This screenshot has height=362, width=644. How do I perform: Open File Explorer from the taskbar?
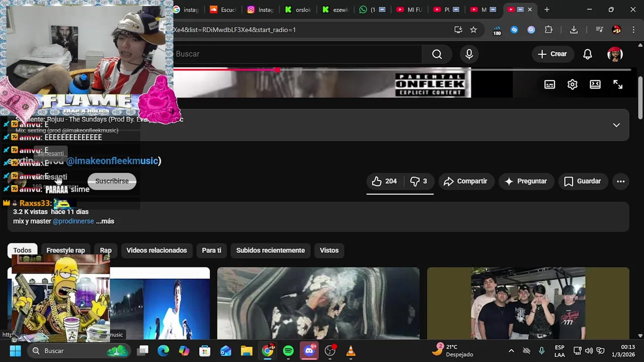[x=246, y=351]
